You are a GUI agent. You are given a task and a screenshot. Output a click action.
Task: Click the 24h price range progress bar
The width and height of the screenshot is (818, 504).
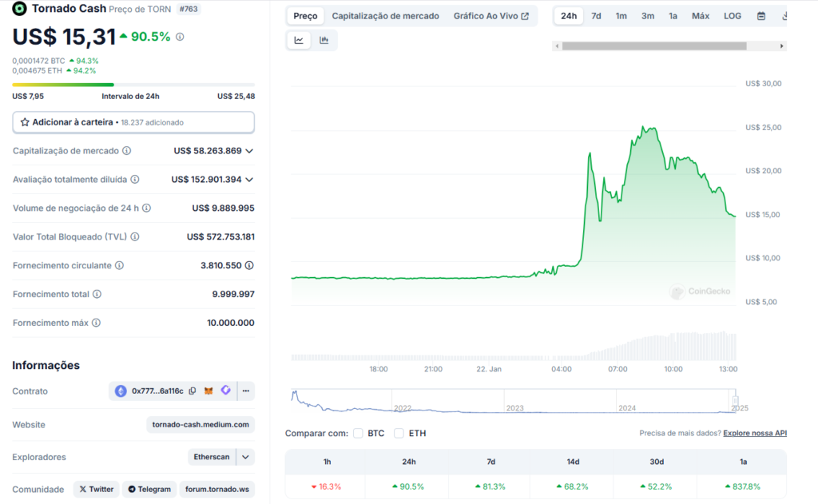coord(133,85)
